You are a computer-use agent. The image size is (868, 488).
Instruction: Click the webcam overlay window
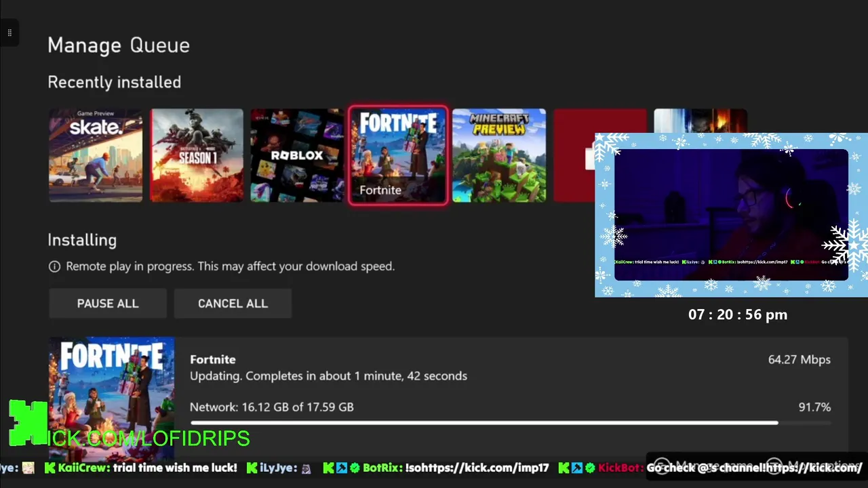click(x=731, y=215)
